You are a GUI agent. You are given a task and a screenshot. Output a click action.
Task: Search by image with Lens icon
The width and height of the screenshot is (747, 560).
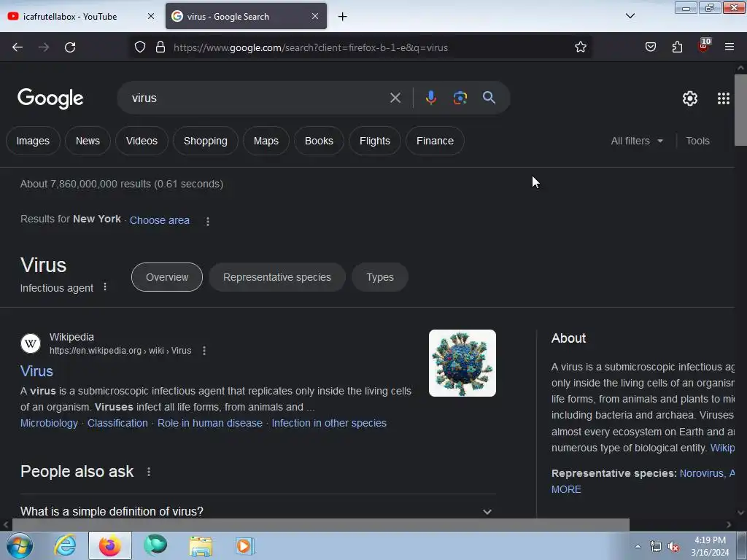pos(460,98)
